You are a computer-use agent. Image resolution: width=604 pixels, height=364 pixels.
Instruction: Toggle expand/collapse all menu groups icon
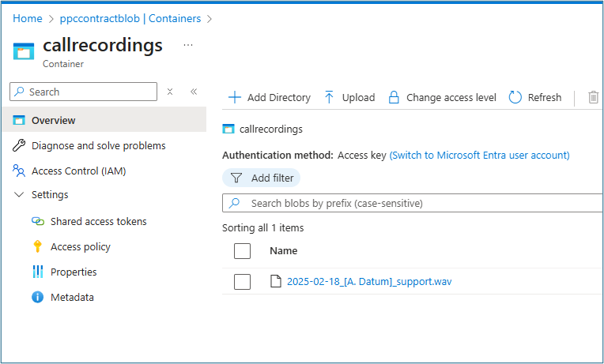click(x=170, y=92)
